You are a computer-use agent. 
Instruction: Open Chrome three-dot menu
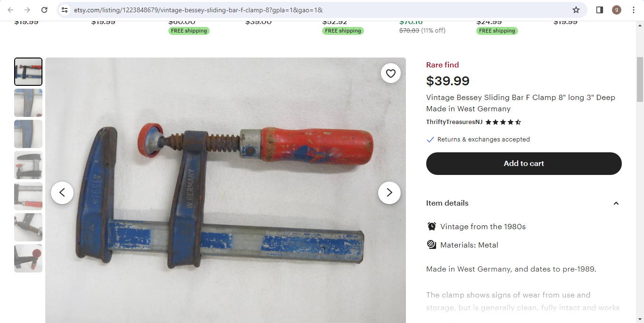(x=634, y=10)
